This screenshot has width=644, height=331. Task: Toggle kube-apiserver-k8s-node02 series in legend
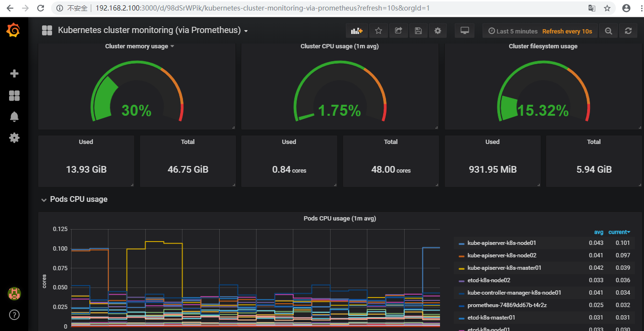click(x=502, y=255)
